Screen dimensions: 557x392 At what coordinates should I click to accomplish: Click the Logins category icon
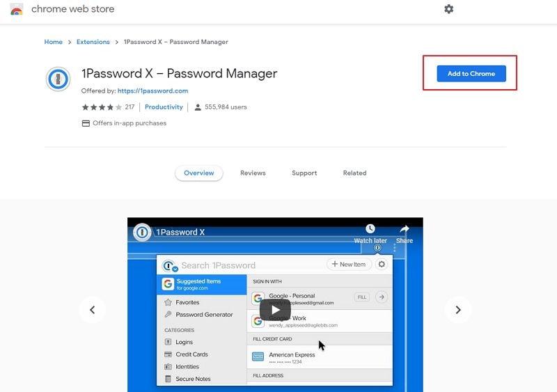(x=168, y=342)
